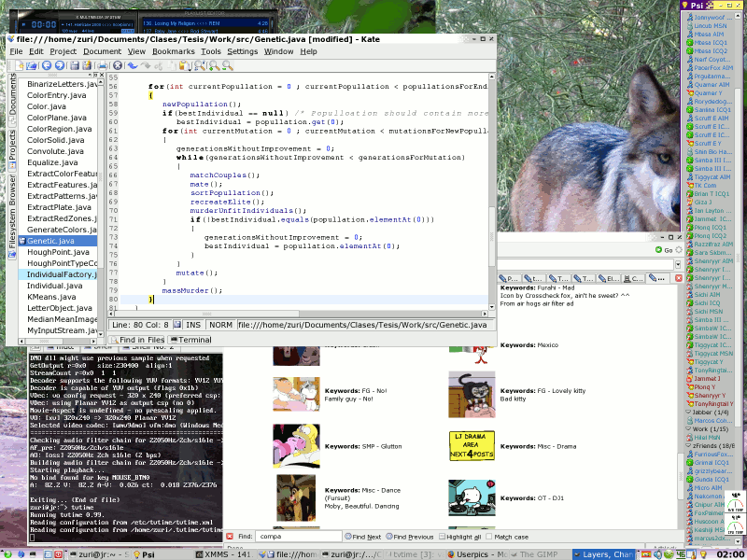Toggle the Match case option
The width and height of the screenshot is (747, 560).
(490, 536)
